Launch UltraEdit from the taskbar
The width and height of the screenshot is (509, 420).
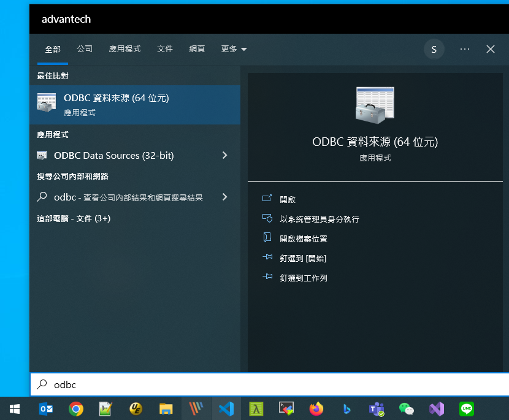point(136,408)
